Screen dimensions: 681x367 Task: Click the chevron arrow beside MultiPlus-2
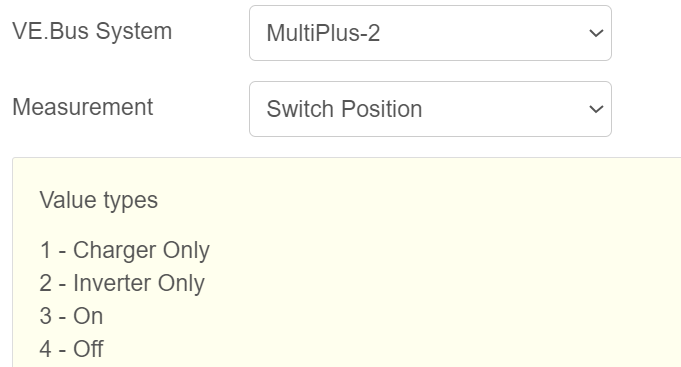pyautogui.click(x=596, y=33)
